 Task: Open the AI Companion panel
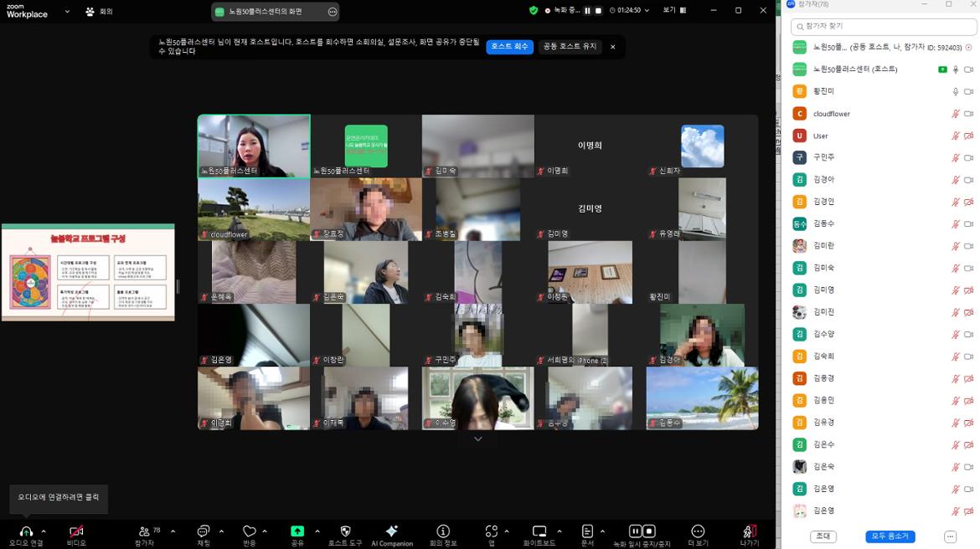[391, 531]
